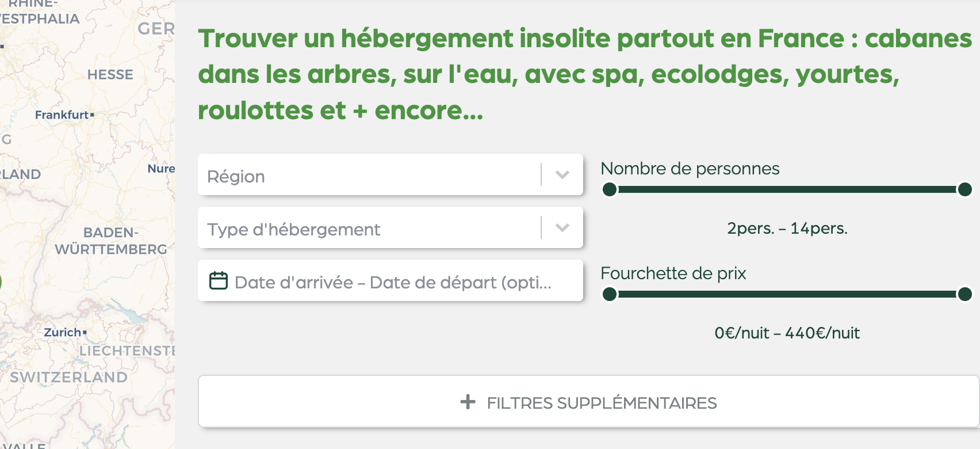Screen dimensions: 980x449
Task: Grab maximum handle of Nombre de personnes slider
Action: coord(964,189)
